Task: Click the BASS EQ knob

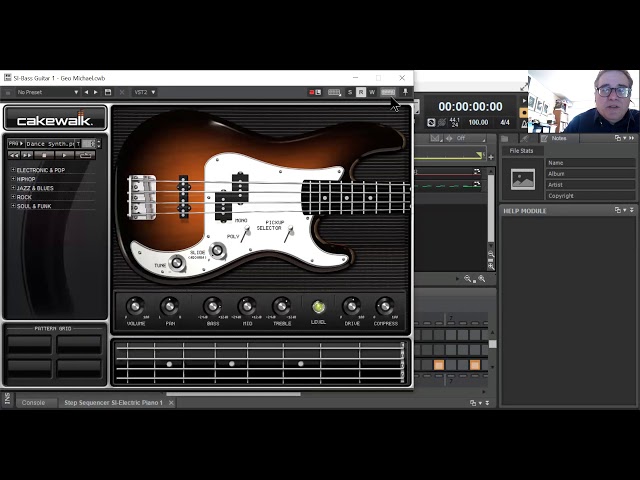Action: coord(213,306)
